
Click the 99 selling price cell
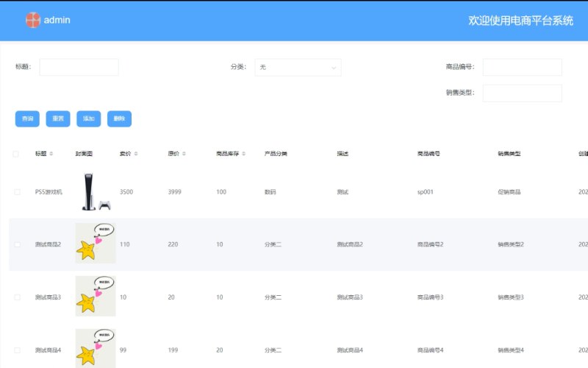(123, 350)
